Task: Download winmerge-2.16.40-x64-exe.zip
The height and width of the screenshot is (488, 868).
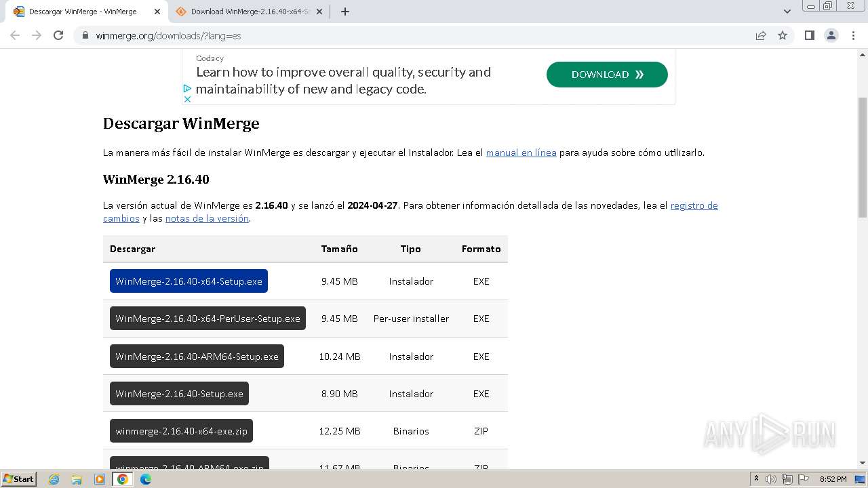Action: pyautogui.click(x=181, y=431)
